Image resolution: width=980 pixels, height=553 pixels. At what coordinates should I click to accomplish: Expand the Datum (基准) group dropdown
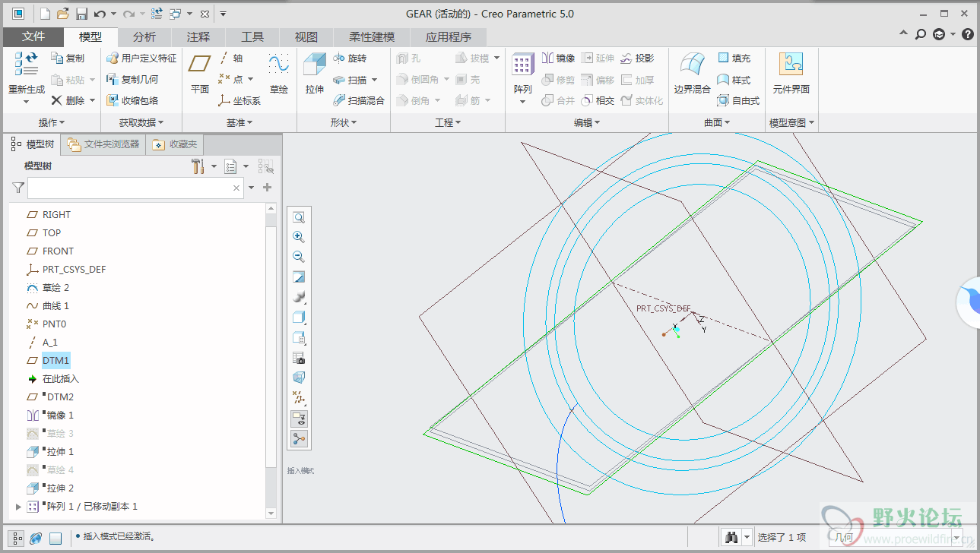coord(239,122)
